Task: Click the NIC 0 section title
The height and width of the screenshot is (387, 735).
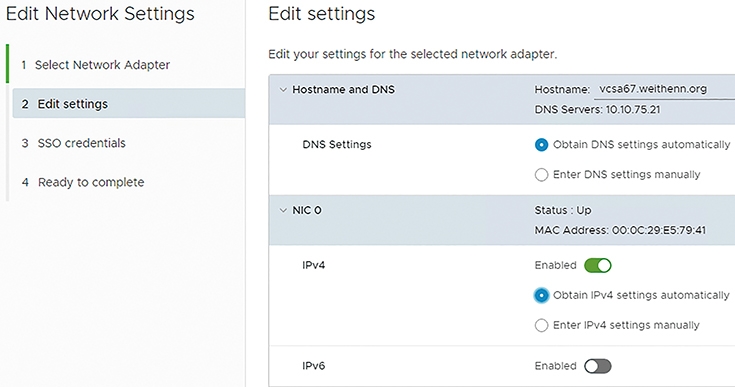Action: coord(307,210)
